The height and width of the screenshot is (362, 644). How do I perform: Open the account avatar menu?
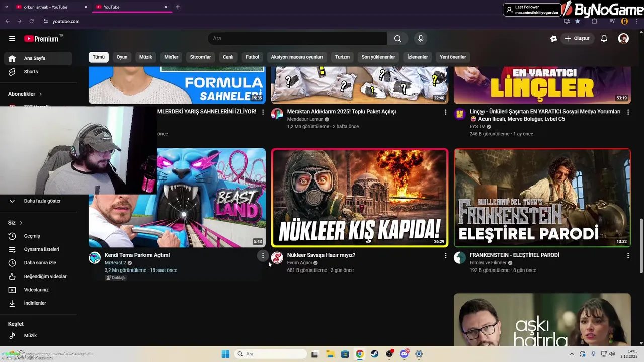pyautogui.click(x=623, y=39)
